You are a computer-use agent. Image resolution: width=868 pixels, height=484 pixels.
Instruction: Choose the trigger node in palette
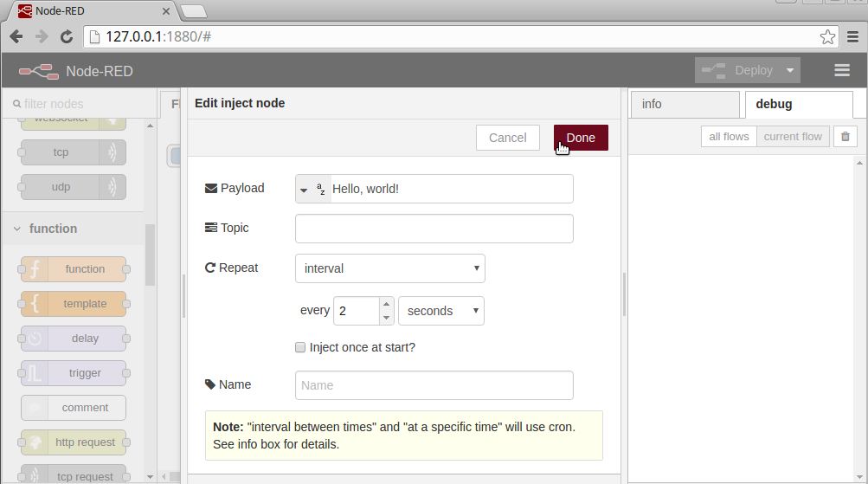pos(74,373)
